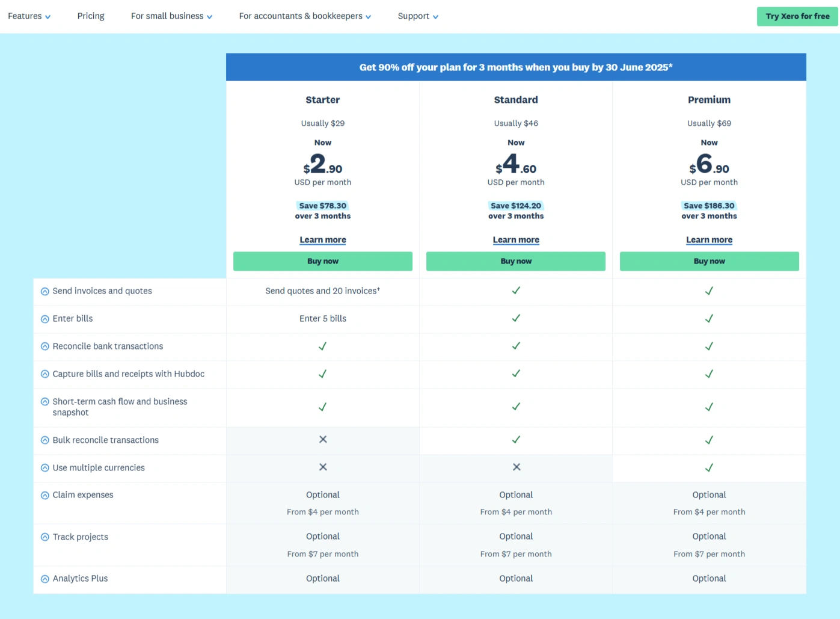The width and height of the screenshot is (840, 619).
Task: Click the Starter cross for Bulk reconcile transactions
Action: 323,440
